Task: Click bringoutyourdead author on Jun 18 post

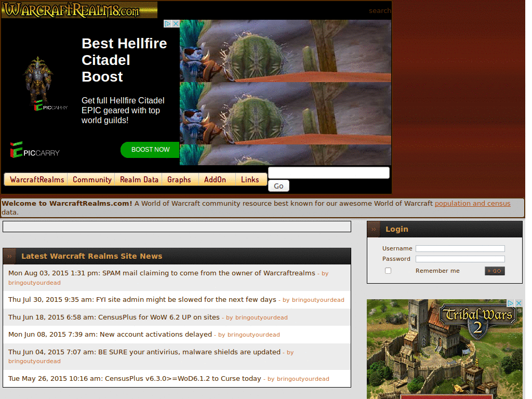Action: [x=261, y=317]
